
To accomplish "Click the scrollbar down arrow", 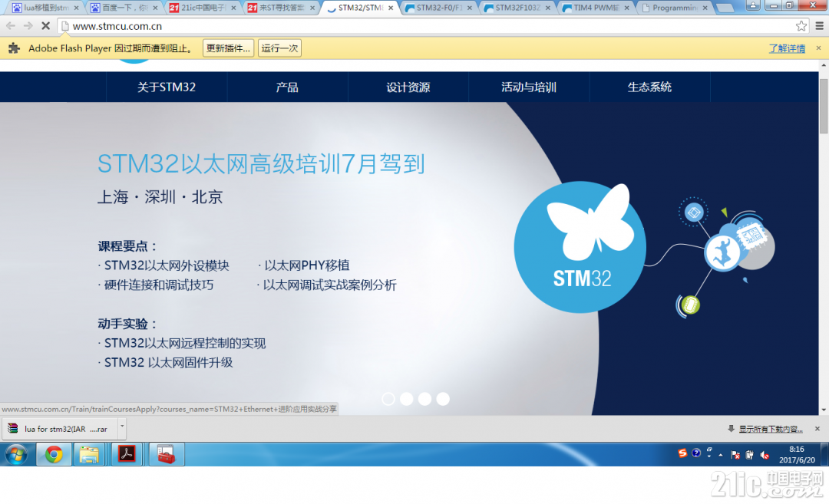I will tap(824, 410).
